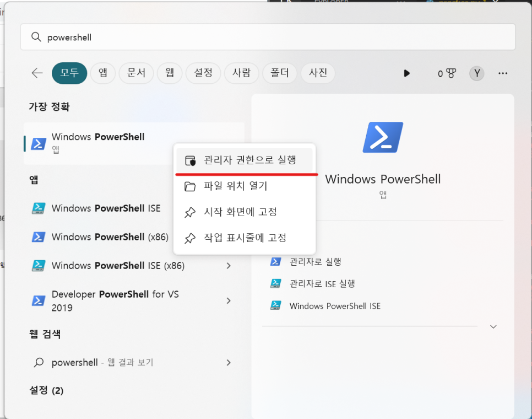Click the play arrow icon near rewards
532x419 pixels.
point(406,73)
